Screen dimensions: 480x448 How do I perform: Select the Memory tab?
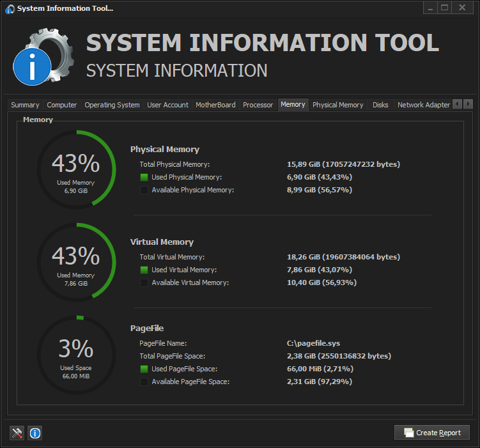coord(293,104)
